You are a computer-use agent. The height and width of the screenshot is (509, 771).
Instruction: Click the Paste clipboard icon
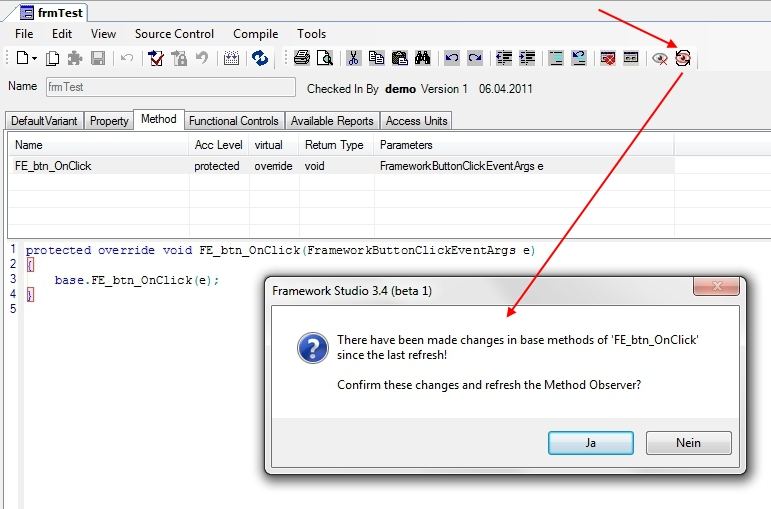pyautogui.click(x=399, y=58)
